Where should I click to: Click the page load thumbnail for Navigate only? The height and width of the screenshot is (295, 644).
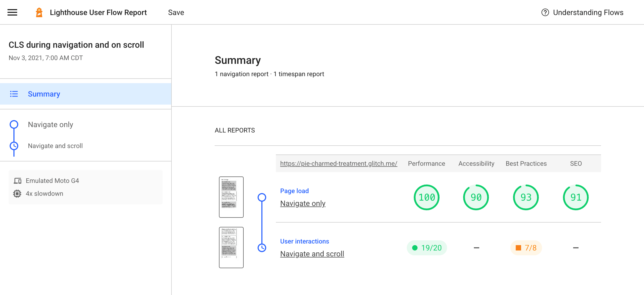[x=231, y=197]
